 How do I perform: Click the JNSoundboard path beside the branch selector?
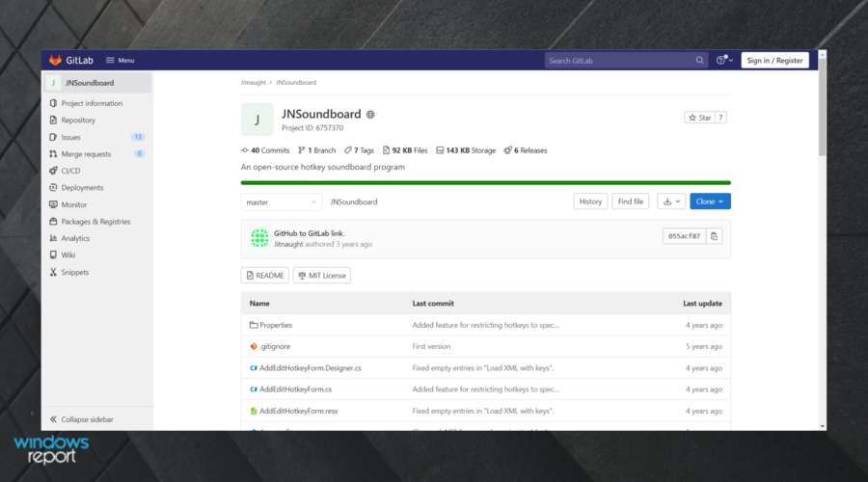pos(354,202)
